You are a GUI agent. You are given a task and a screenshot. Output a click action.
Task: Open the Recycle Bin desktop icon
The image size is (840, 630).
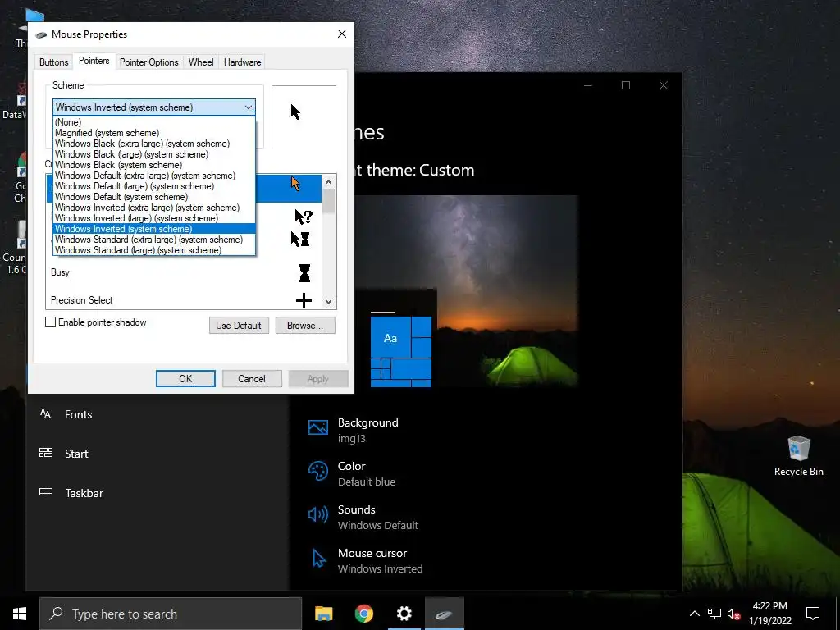[798, 456]
